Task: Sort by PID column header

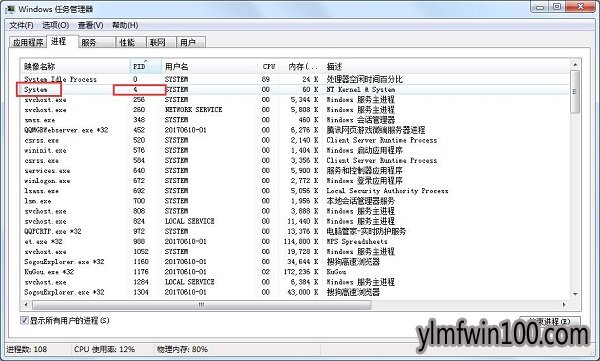Action: click(146, 66)
